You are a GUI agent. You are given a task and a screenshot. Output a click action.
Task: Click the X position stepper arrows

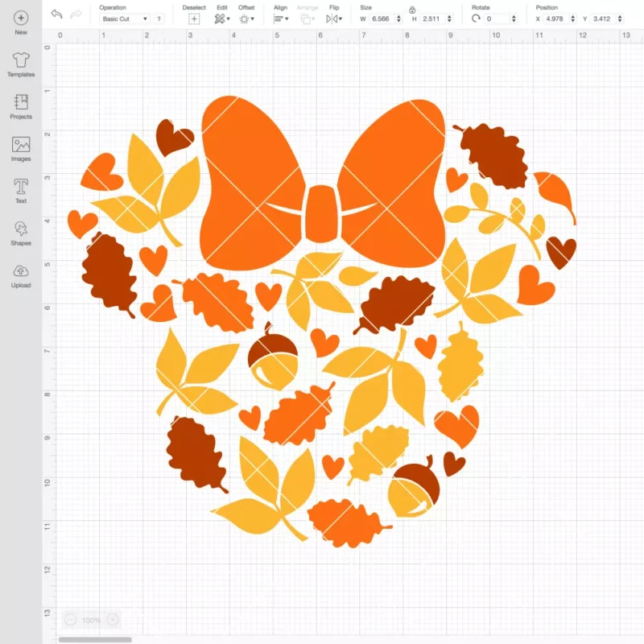pyautogui.click(x=573, y=19)
